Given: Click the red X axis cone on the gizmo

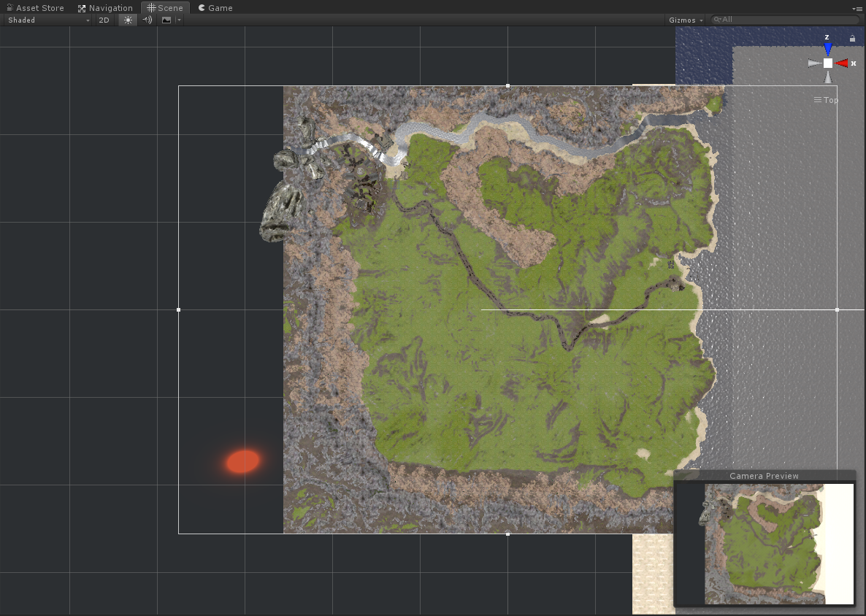Looking at the screenshot, I should point(842,63).
